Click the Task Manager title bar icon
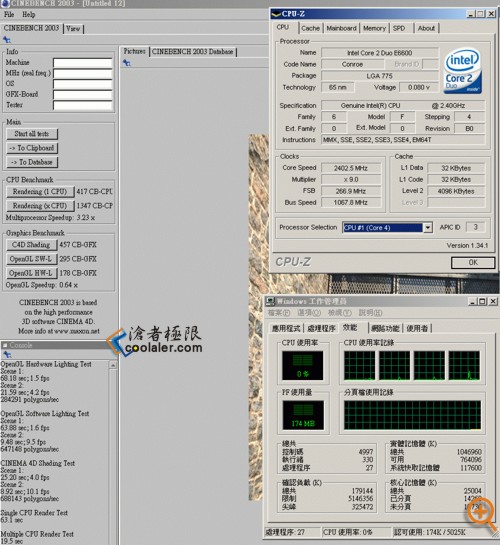The width and height of the screenshot is (500, 545). click(x=270, y=301)
